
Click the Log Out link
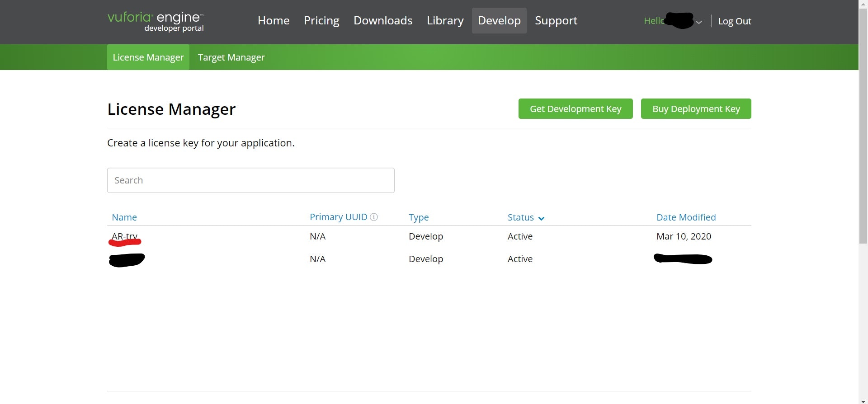coord(735,21)
